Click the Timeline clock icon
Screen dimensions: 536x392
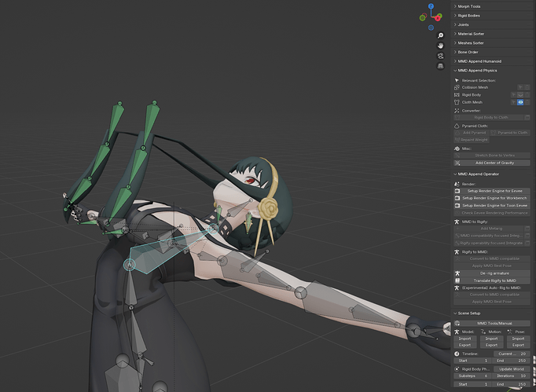[457, 354]
